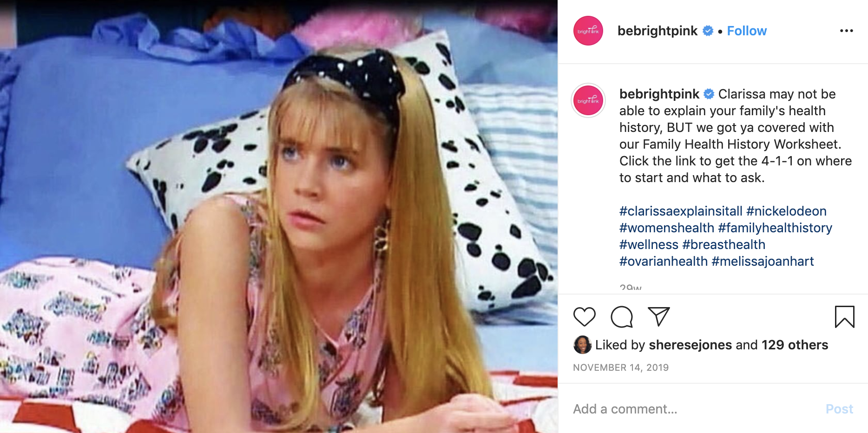Open the #clarissaexplainsitall hashtag
The width and height of the screenshot is (868, 433).
[681, 211]
